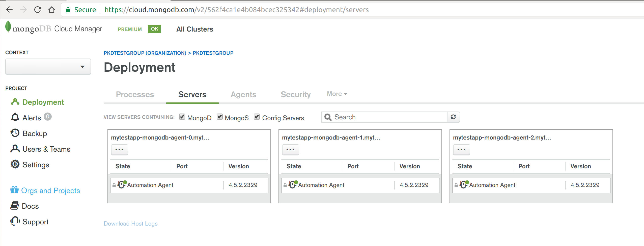The image size is (644, 246).
Task: Click the State column header in agent-0 card
Action: coord(123,166)
